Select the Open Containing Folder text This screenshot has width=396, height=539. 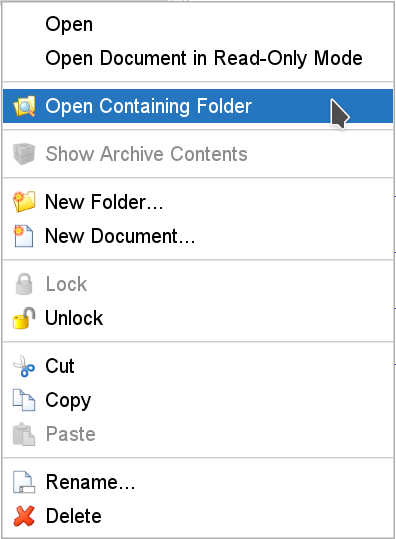tap(148, 106)
